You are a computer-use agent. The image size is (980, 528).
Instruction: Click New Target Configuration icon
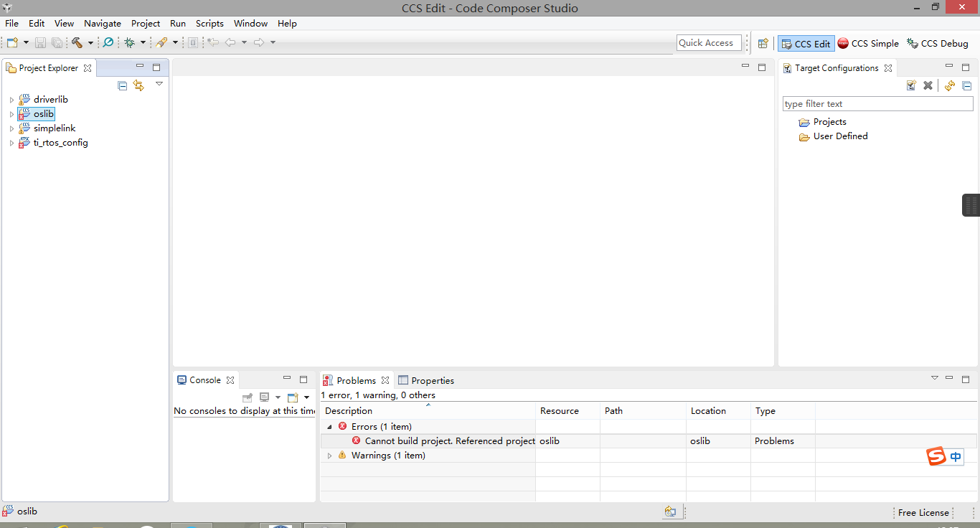click(911, 85)
